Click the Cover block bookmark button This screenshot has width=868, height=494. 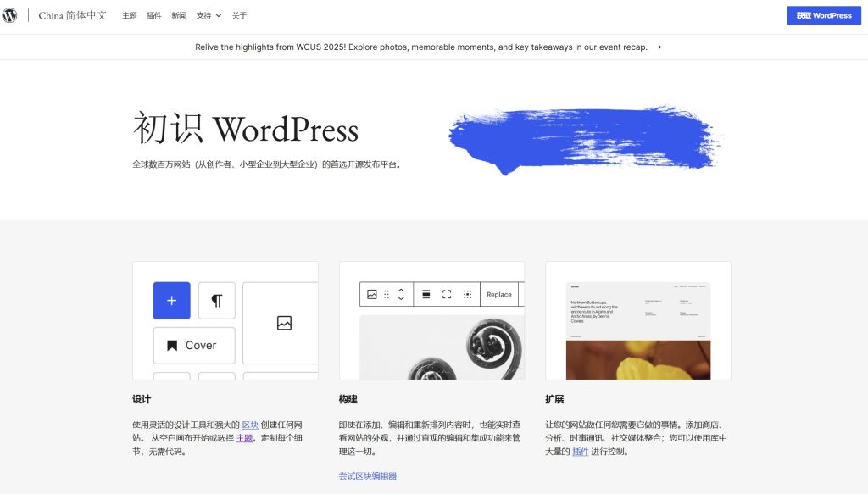[194, 345]
